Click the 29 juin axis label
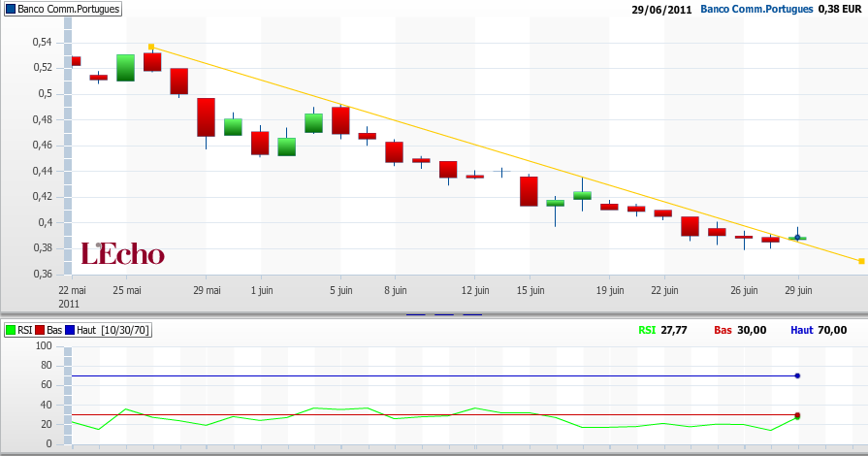This screenshot has height=456, width=868. tap(798, 290)
